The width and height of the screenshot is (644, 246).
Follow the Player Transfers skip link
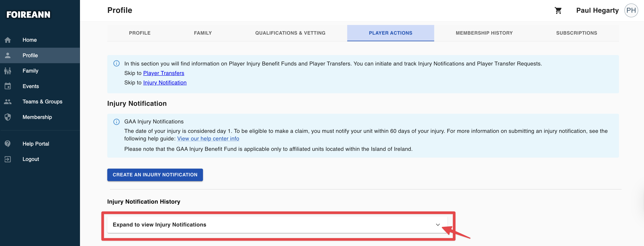click(x=164, y=73)
